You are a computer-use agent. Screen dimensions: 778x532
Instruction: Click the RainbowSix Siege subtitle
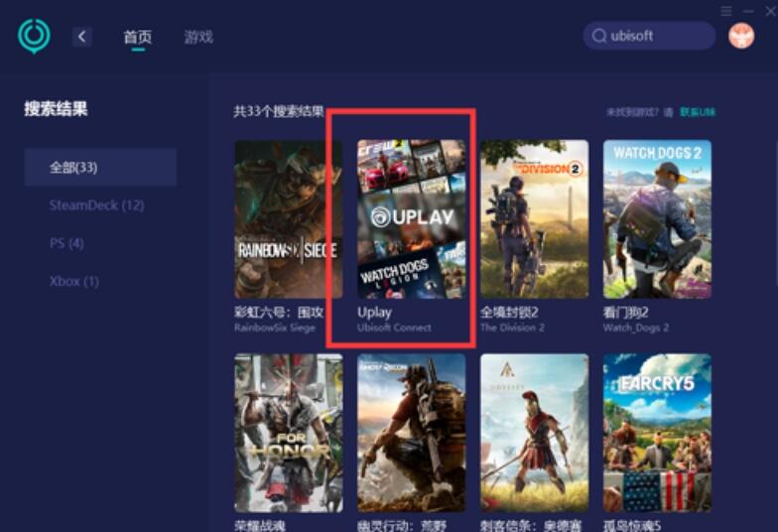pos(274,328)
